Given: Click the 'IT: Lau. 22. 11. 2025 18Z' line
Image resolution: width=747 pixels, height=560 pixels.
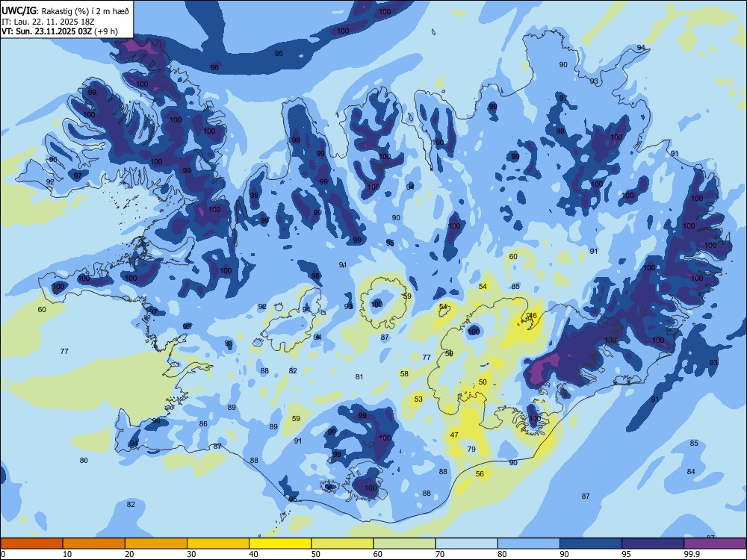Looking at the screenshot, I should click(48, 22).
